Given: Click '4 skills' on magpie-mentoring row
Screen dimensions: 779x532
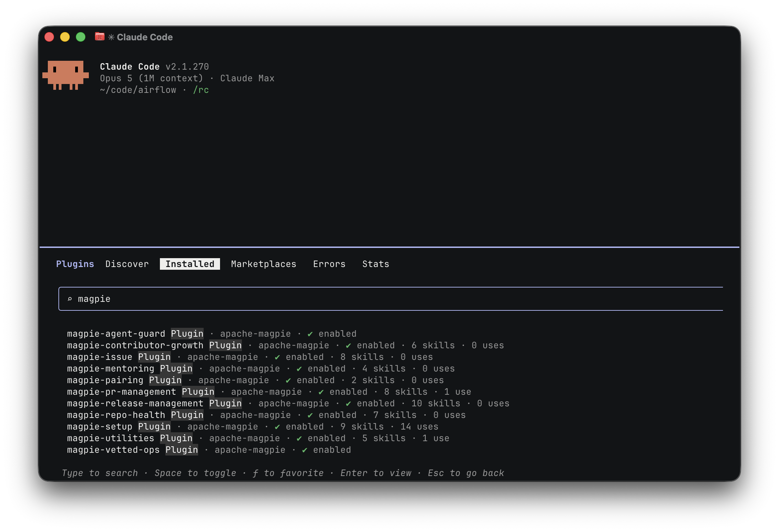Looking at the screenshot, I should pyautogui.click(x=384, y=368).
